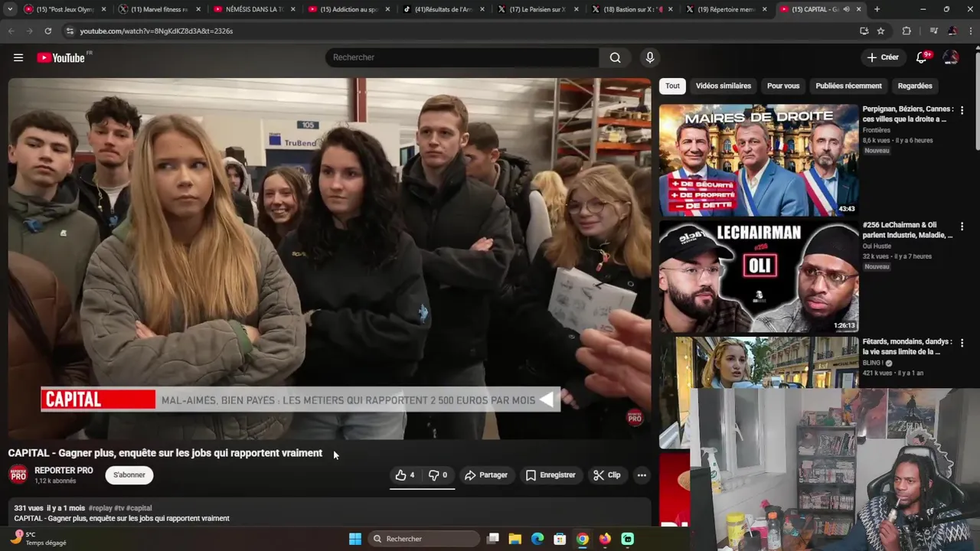Open Chrome extensions puzzle icon
The height and width of the screenshot is (551, 980).
[x=906, y=31]
